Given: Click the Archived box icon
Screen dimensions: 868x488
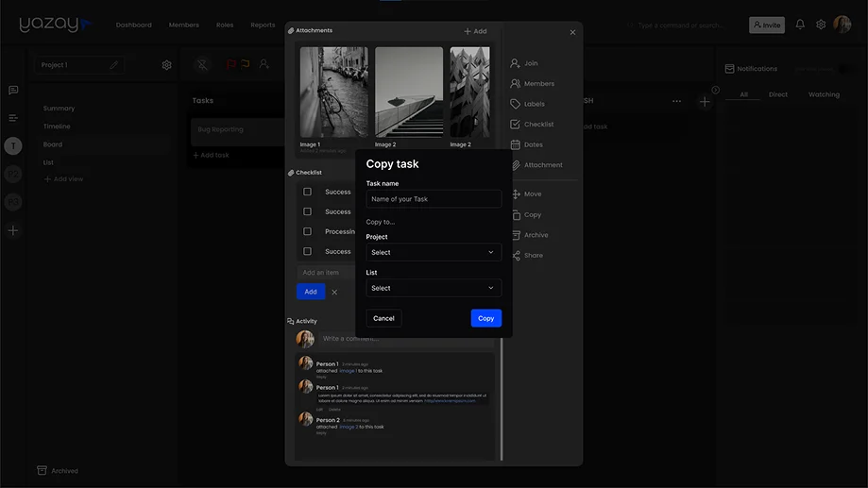Looking at the screenshot, I should click(x=42, y=470).
